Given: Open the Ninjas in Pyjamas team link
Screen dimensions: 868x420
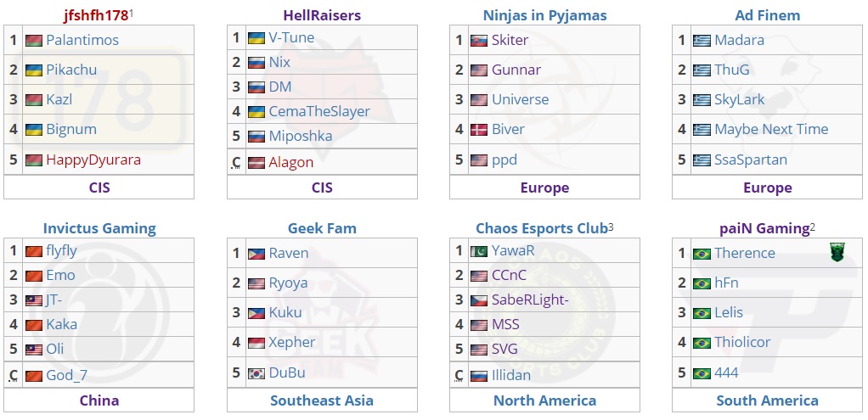Looking at the screenshot, I should (x=544, y=15).
